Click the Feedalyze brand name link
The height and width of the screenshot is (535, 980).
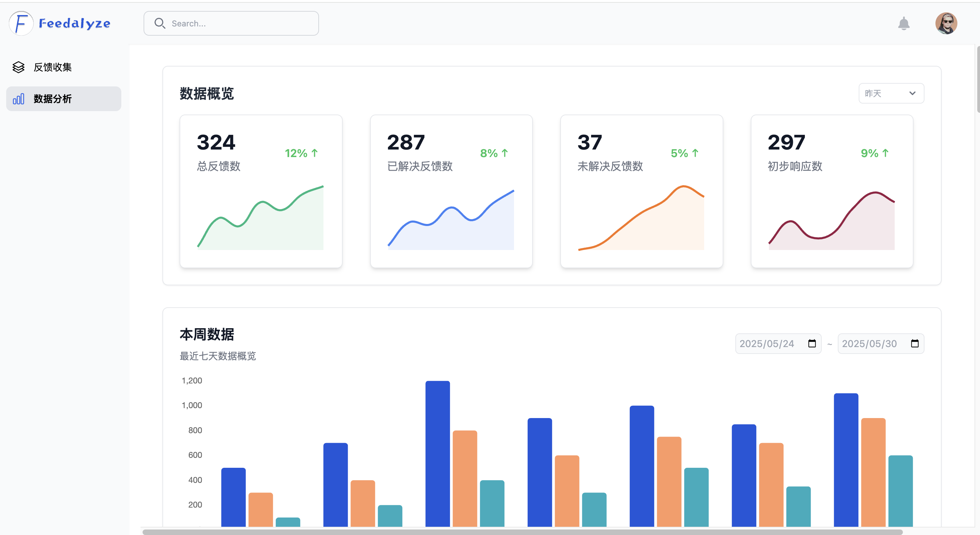coord(75,24)
